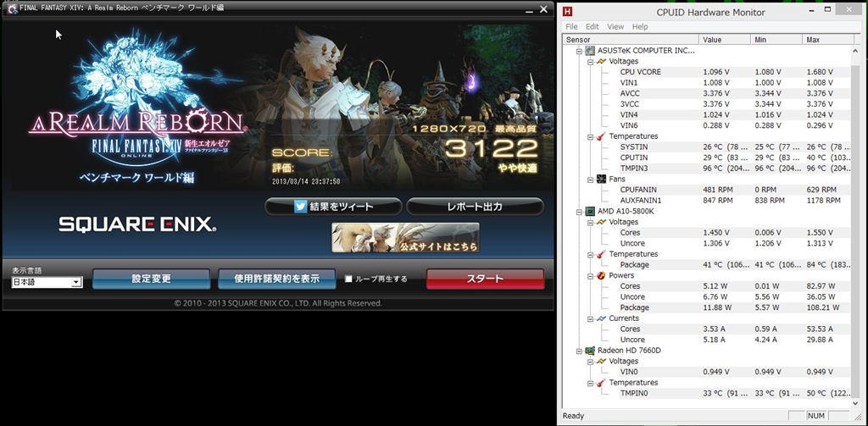This screenshot has width=868, height=426.
Task: Click the Radeon HD 7660D Temperatures icon
Action: (x=601, y=383)
